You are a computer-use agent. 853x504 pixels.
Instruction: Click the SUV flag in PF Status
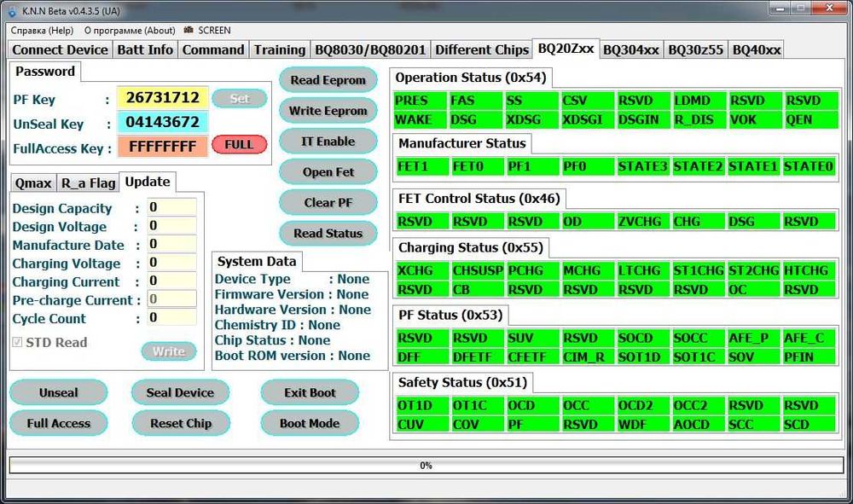(533, 339)
